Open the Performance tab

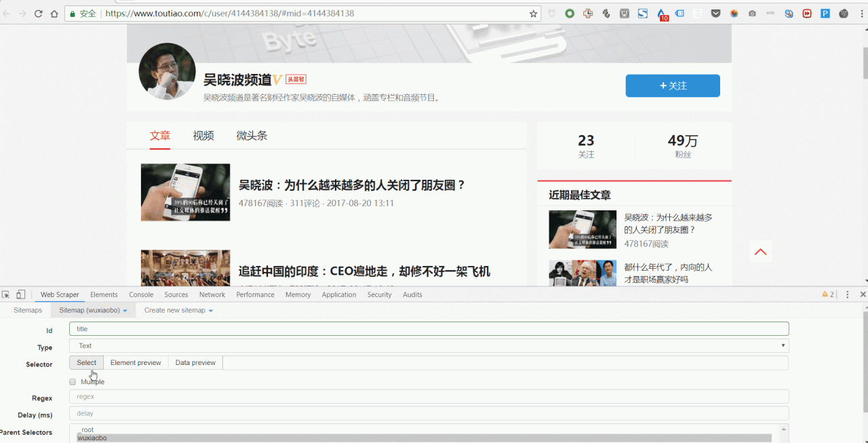tap(255, 294)
